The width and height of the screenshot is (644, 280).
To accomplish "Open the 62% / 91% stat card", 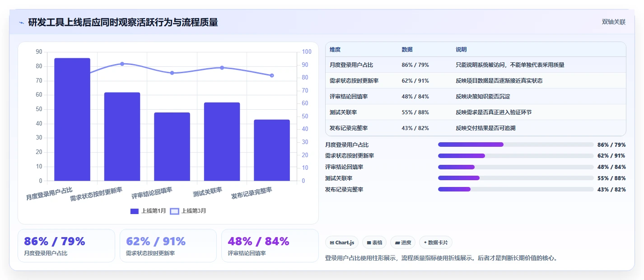I will tap(168, 246).
